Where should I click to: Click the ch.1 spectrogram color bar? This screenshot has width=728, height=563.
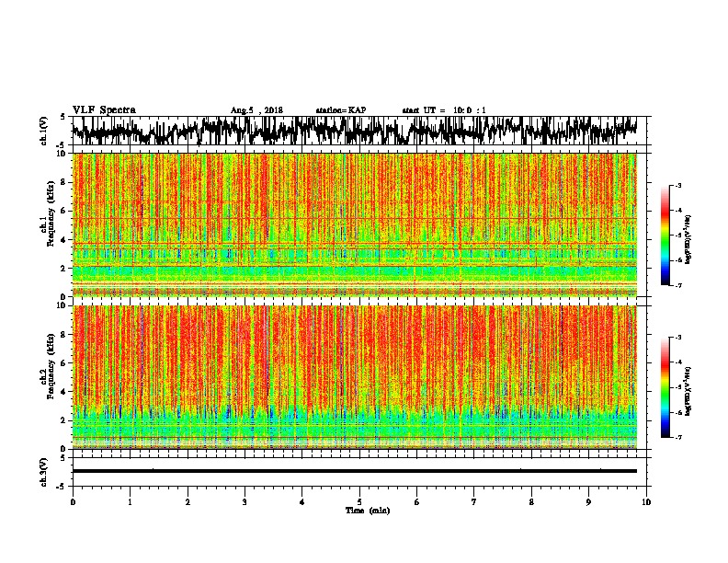(665, 236)
